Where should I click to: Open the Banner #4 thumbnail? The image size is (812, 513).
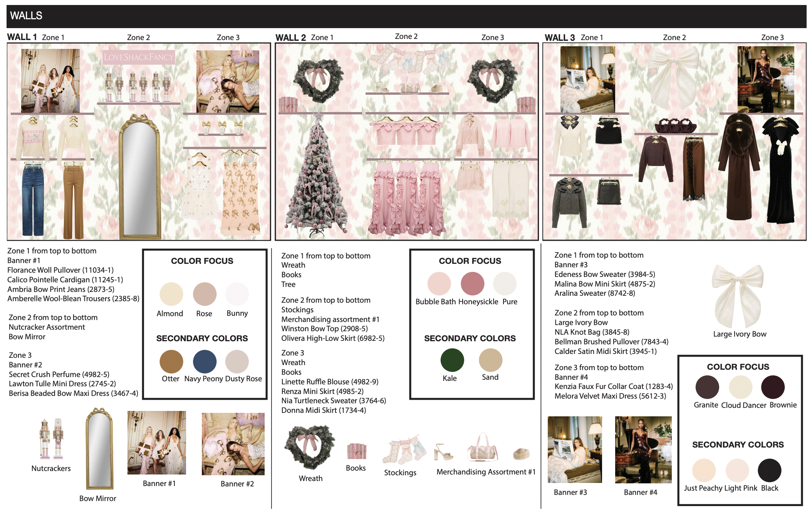(x=643, y=450)
